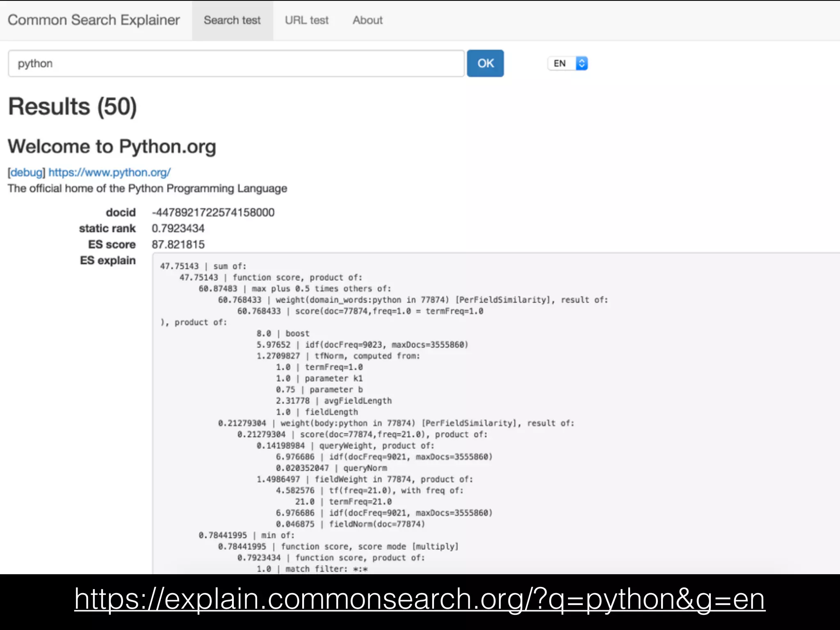Click the '4.582576 | tf(freq=21.0)' line
Screen dimensions: 840x630
(x=370, y=491)
